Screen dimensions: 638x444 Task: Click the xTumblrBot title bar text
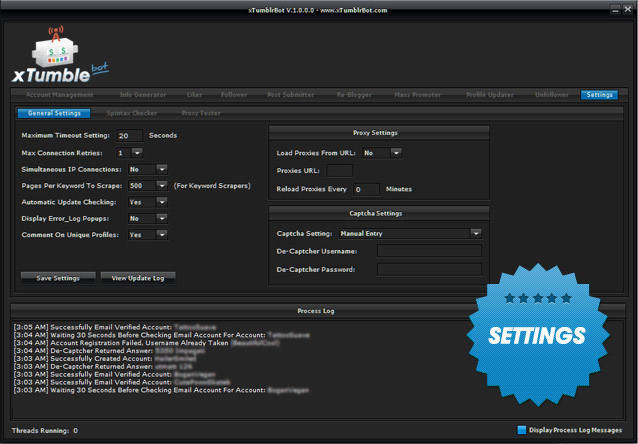(x=318, y=10)
